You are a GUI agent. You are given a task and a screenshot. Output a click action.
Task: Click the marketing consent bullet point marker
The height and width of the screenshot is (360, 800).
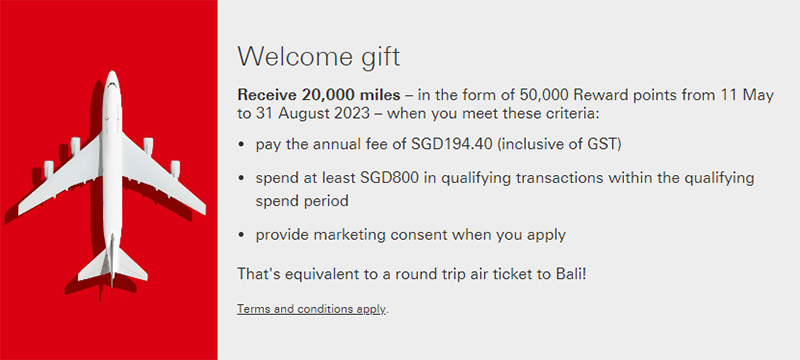(241, 236)
